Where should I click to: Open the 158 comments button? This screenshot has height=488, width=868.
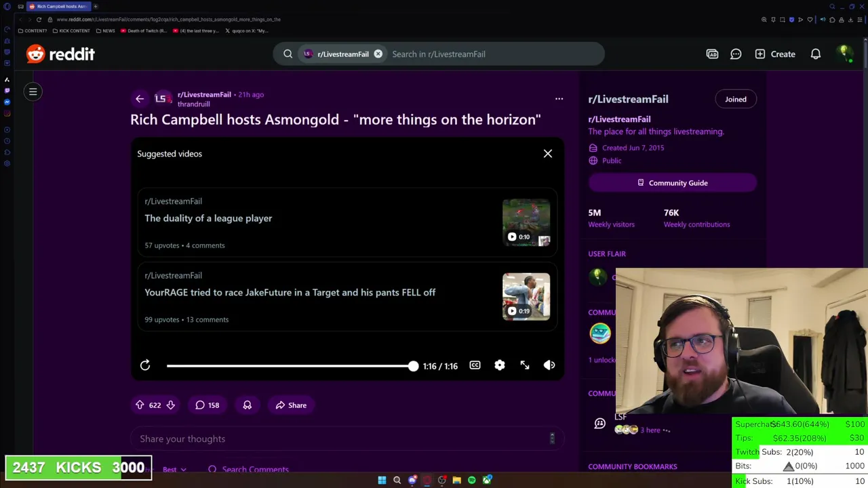point(208,405)
